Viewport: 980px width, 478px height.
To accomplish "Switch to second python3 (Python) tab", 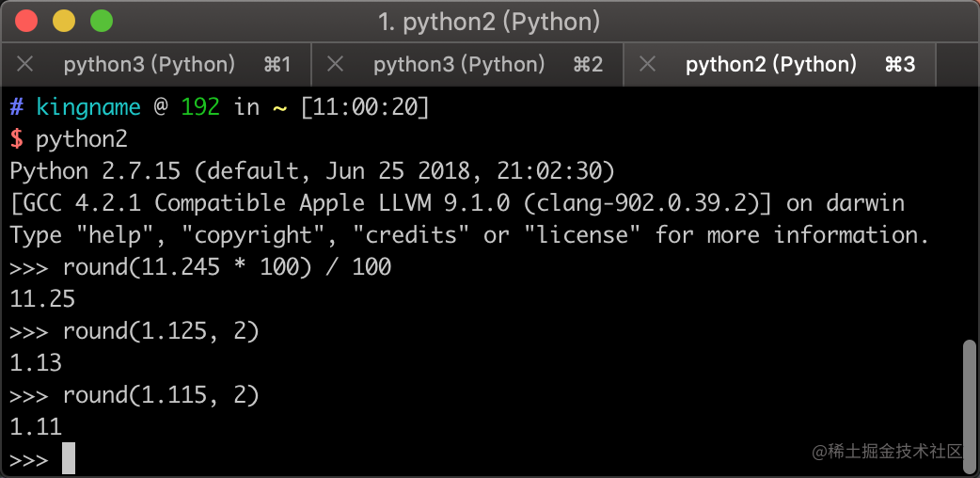I will (467, 64).
